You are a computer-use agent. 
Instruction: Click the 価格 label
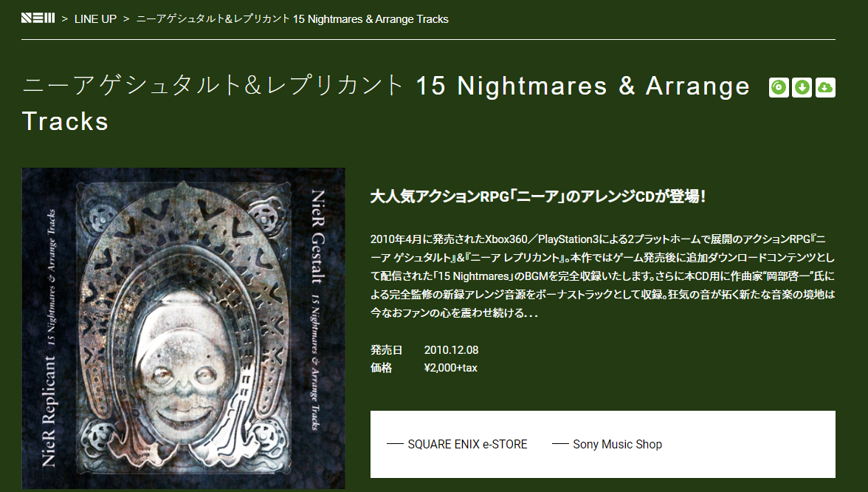382,368
